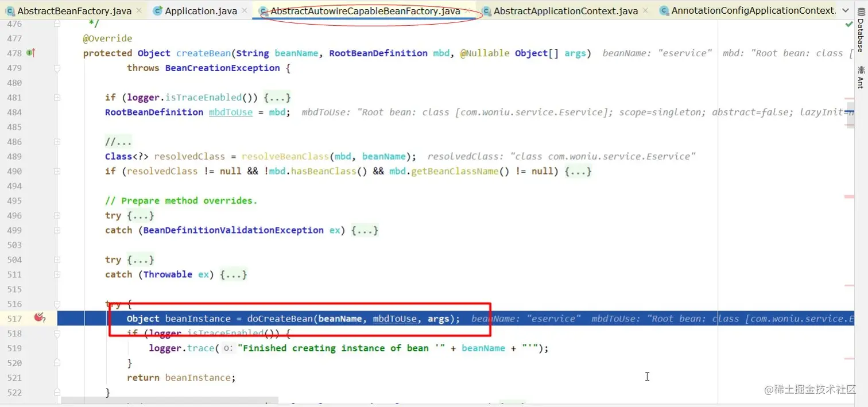Click the class icon on AbstractAutowireCapableBeanFactory.java tab
Screen dimensions: 868x407
coord(263,11)
